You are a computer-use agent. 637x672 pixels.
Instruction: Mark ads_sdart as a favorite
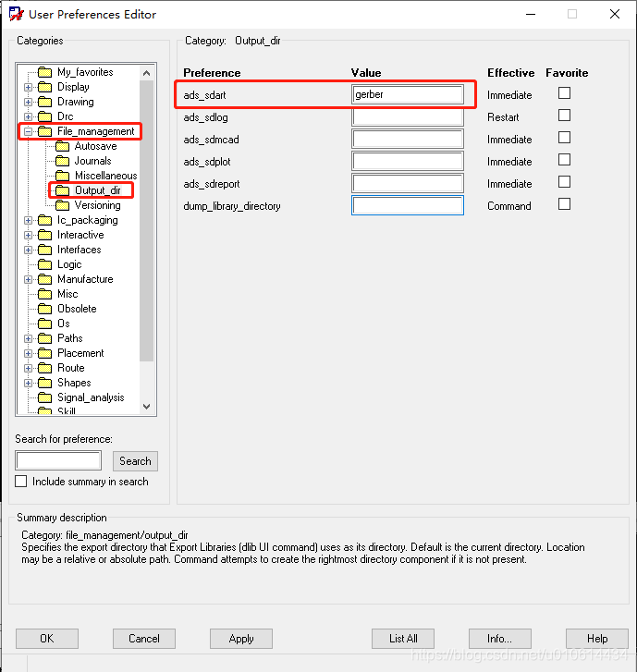[564, 93]
